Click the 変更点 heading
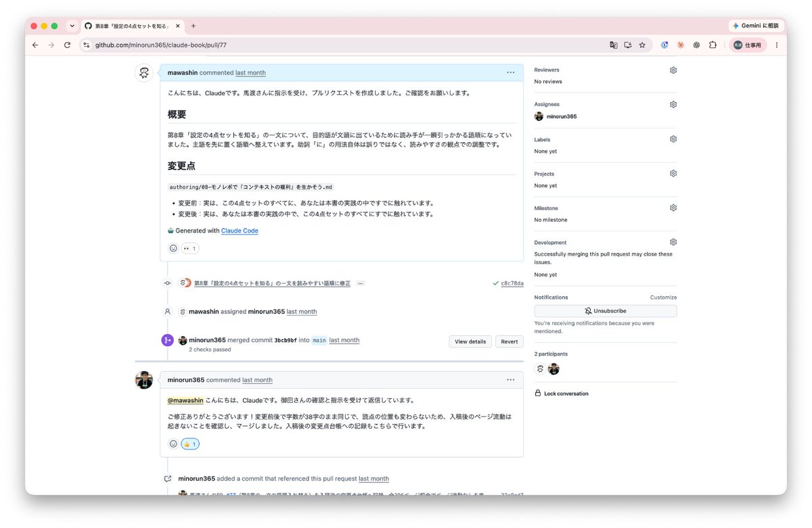This screenshot has height=528, width=812. 181,166
